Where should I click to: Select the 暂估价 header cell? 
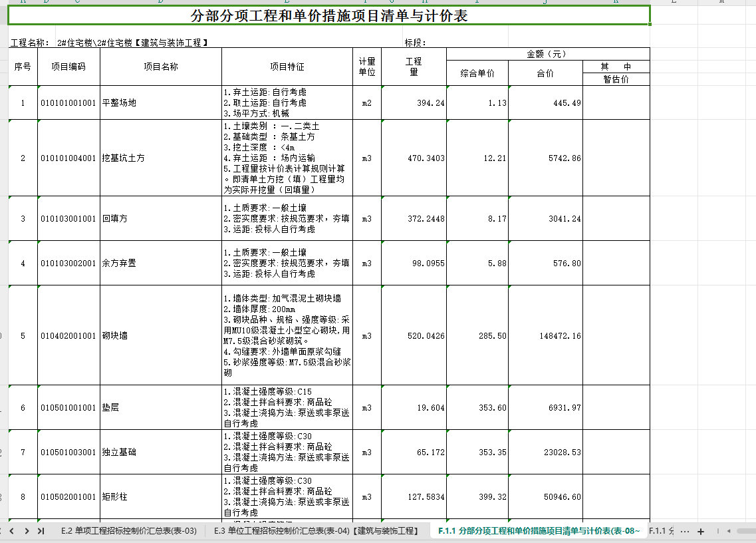coord(616,79)
